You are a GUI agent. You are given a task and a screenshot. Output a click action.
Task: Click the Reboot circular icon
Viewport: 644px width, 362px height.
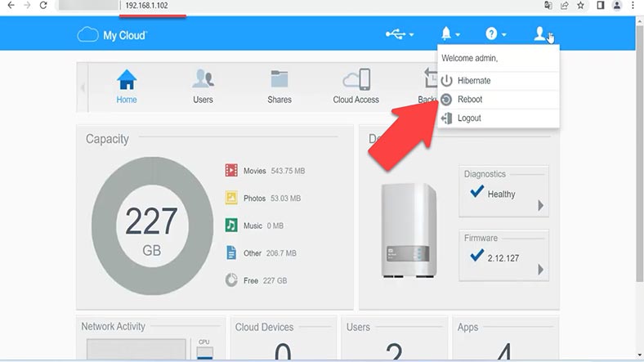(446, 100)
